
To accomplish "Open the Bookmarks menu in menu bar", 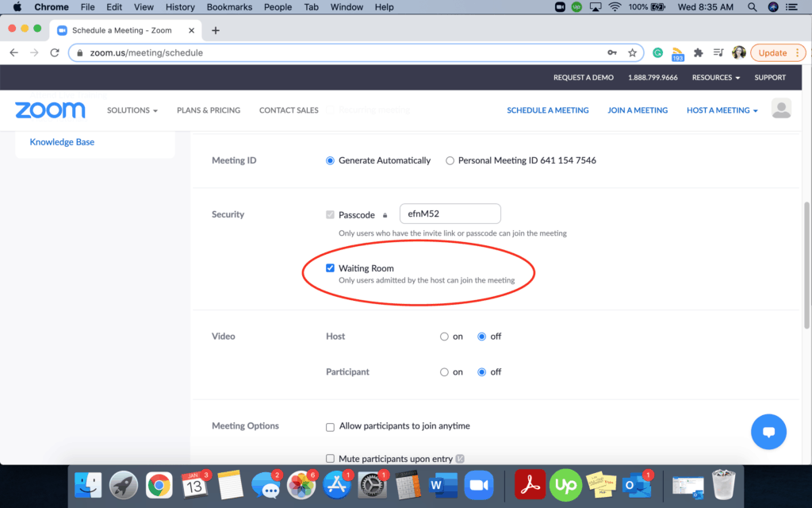I will click(x=229, y=7).
